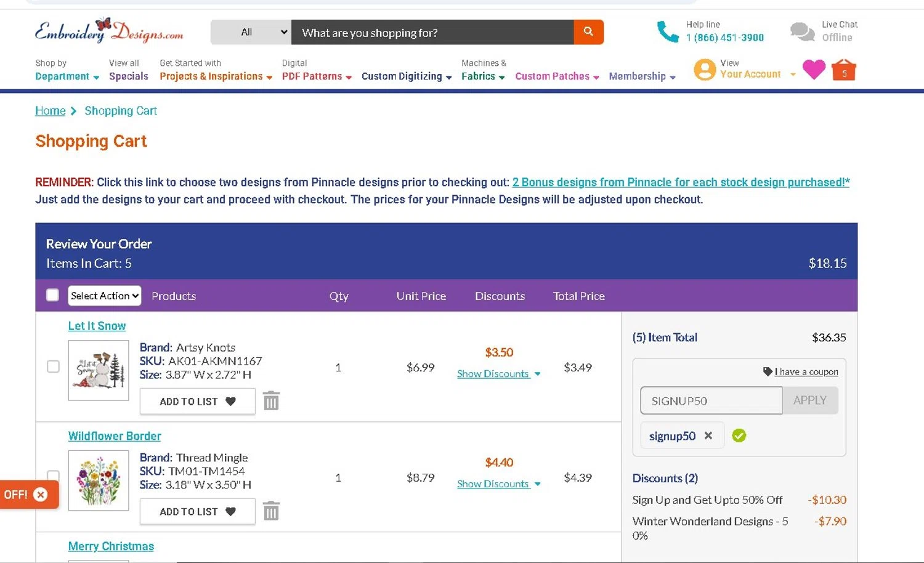
Task: Click SKU AK01-AKMN1167 text
Action: (x=201, y=361)
